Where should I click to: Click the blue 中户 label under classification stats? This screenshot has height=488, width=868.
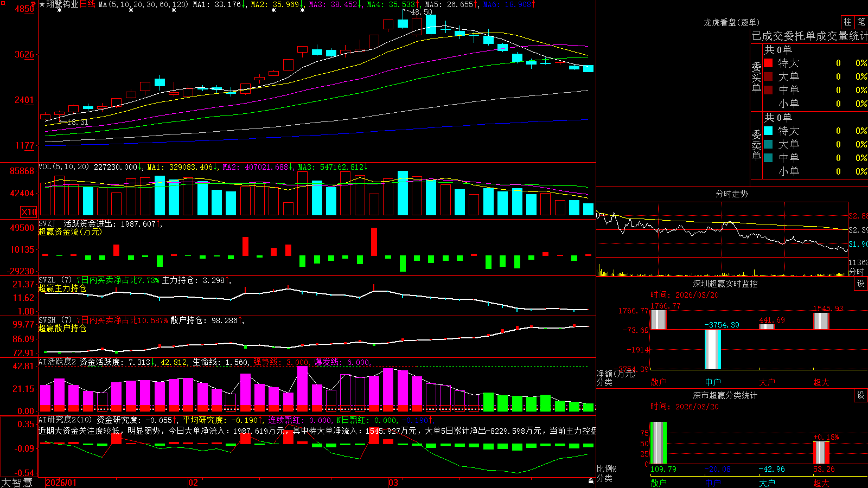click(x=713, y=483)
